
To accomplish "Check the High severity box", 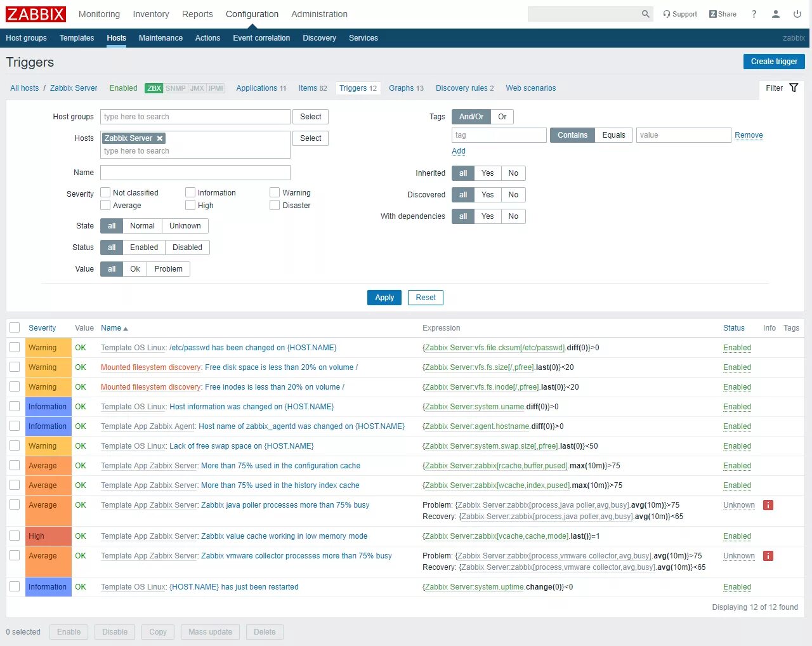I will click(190, 205).
